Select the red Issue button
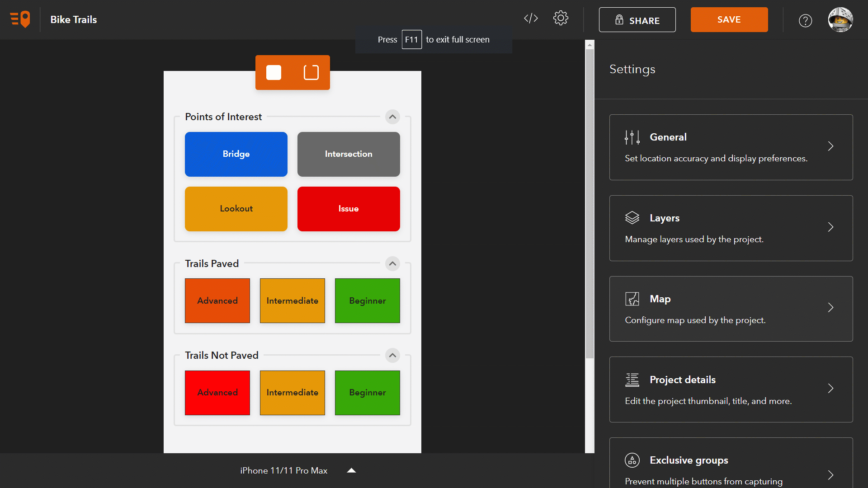 click(x=349, y=209)
